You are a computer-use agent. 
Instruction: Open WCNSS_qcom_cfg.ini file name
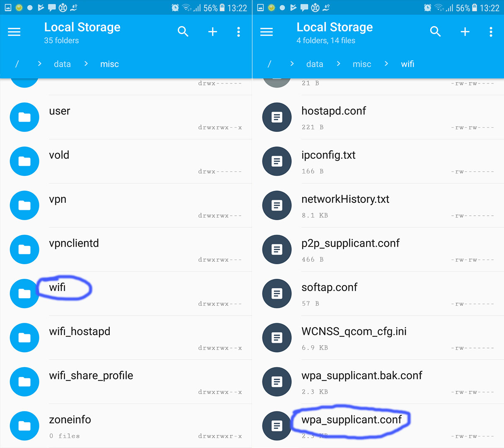click(x=354, y=331)
